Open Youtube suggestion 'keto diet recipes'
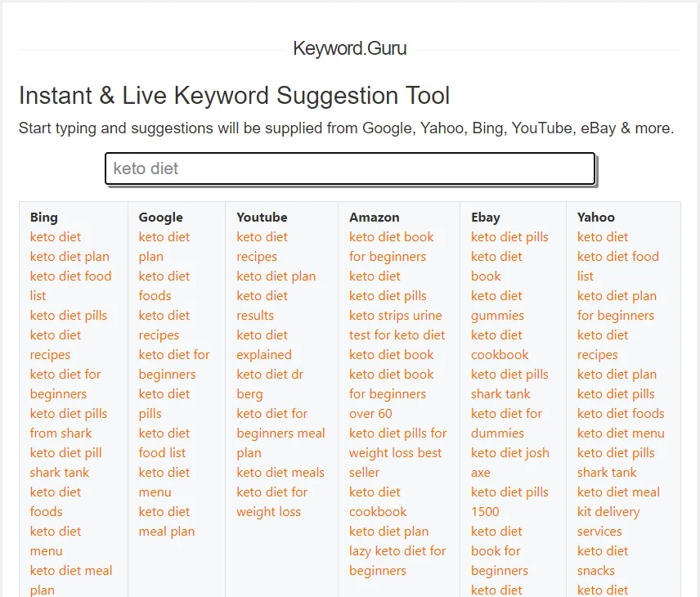 [262, 246]
